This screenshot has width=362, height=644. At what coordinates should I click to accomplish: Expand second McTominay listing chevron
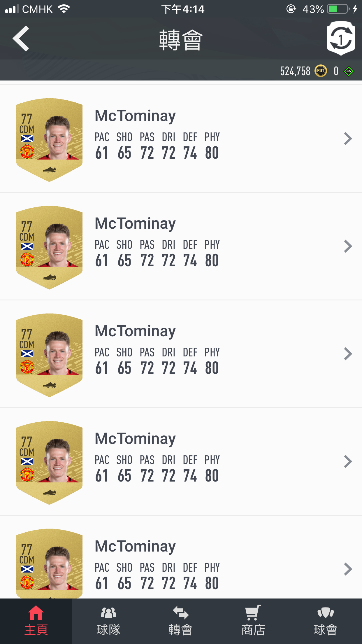348,246
